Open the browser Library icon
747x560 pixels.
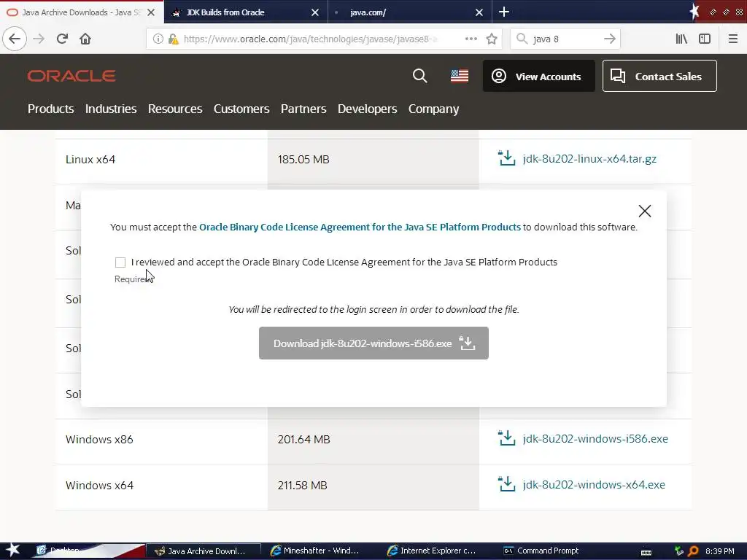(x=681, y=39)
